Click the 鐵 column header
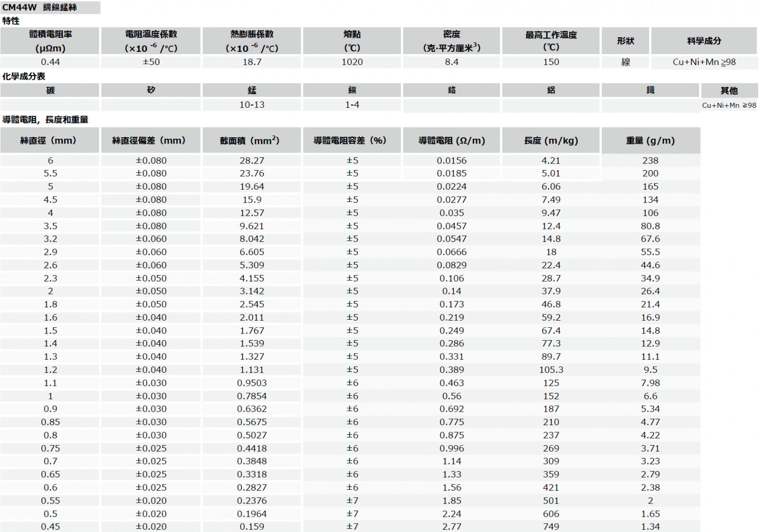Viewport: 760px width, 532px height. [x=650, y=90]
